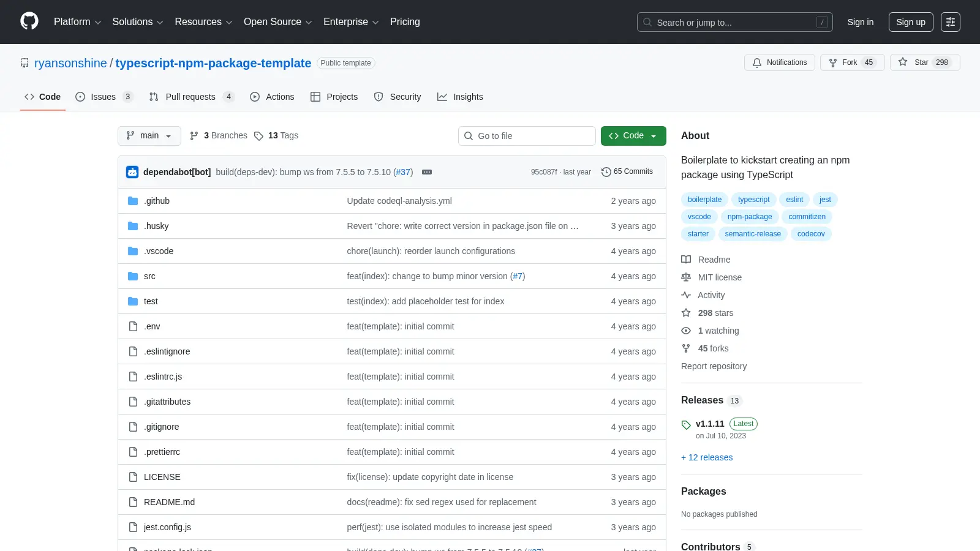Image resolution: width=980 pixels, height=551 pixels.
Task: Open the .eslintrc.js file
Action: pyautogui.click(x=163, y=377)
